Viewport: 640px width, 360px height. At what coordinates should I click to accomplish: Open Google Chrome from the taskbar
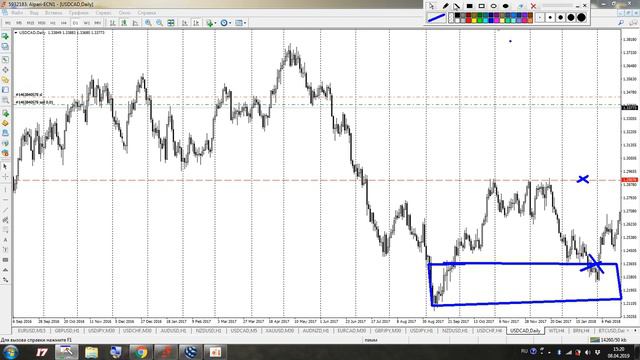[141, 352]
